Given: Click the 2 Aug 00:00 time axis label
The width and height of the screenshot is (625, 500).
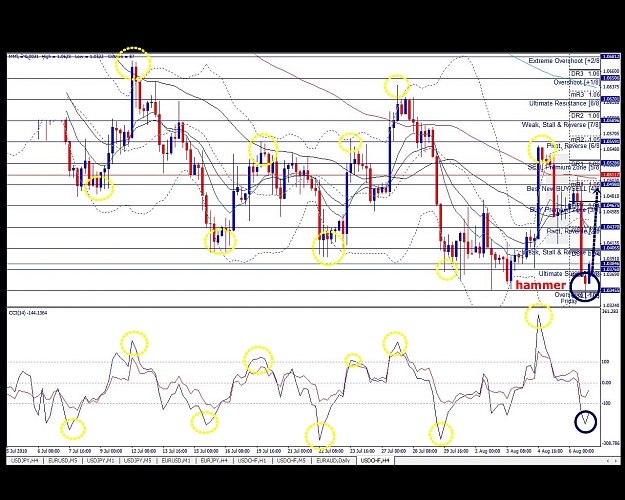Looking at the screenshot, I should [487, 451].
